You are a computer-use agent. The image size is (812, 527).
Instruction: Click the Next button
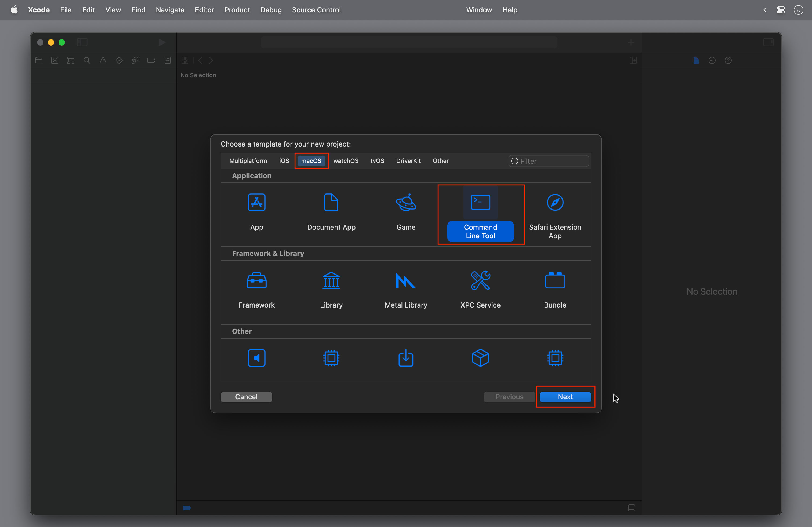coord(565,397)
